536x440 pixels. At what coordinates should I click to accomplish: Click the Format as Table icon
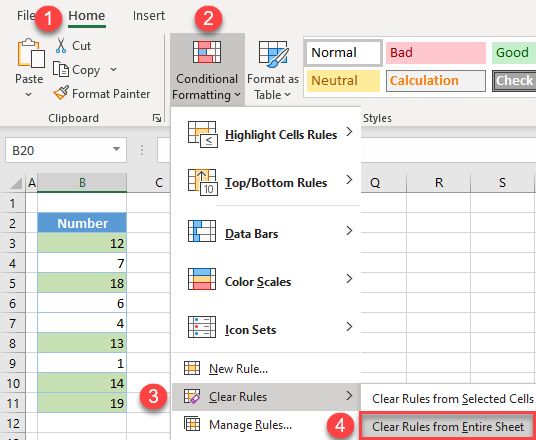(273, 54)
